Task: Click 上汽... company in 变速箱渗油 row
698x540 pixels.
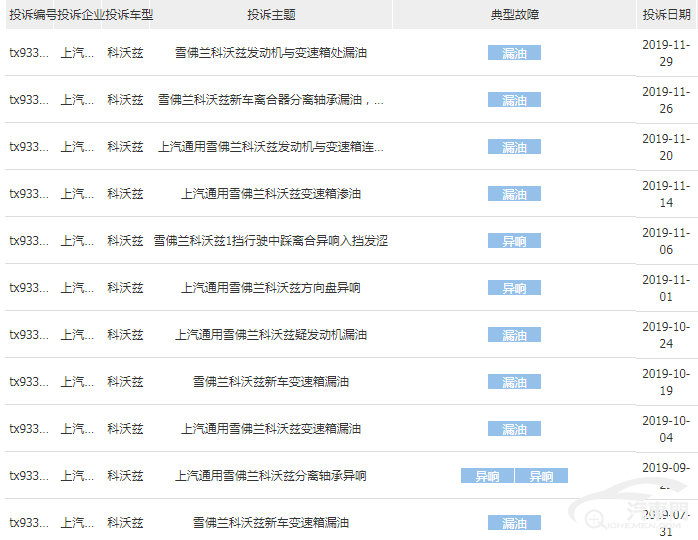Action: 77,194
